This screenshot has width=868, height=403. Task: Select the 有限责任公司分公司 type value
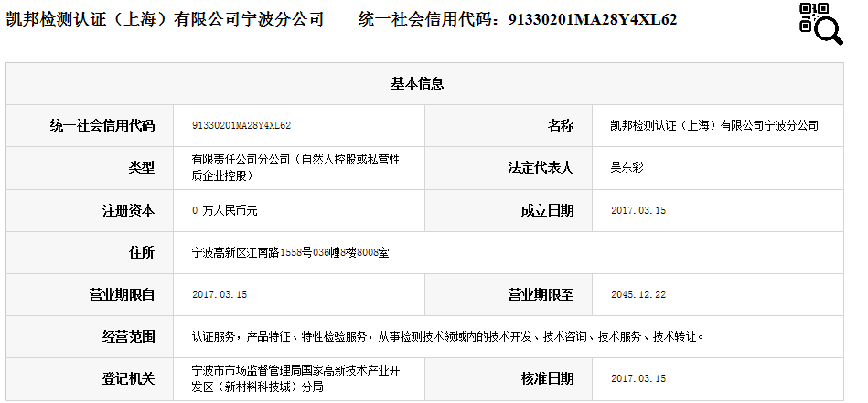tap(296, 167)
